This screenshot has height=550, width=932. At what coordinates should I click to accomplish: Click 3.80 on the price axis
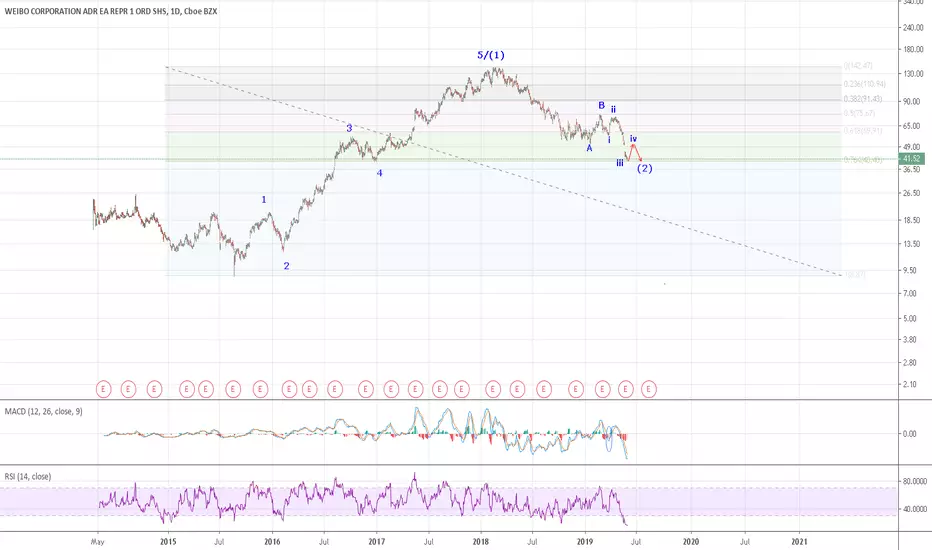[910, 340]
